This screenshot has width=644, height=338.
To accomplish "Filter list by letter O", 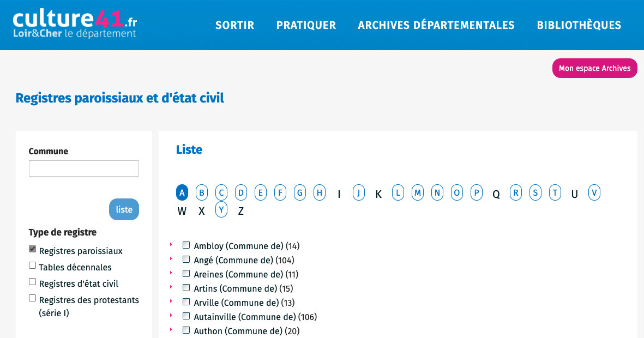I will pos(457,192).
